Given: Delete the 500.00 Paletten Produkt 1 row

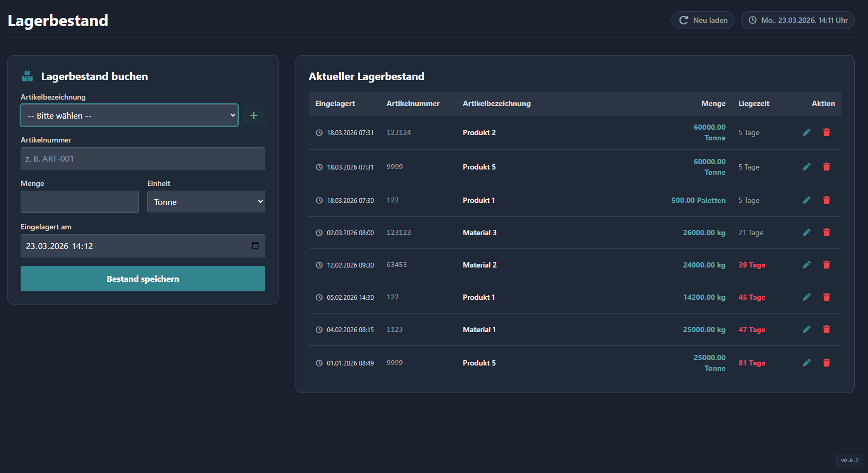Looking at the screenshot, I should (826, 200).
